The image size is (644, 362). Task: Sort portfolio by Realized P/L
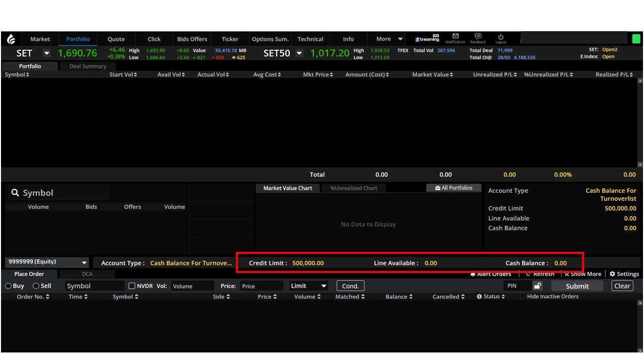pyautogui.click(x=615, y=74)
